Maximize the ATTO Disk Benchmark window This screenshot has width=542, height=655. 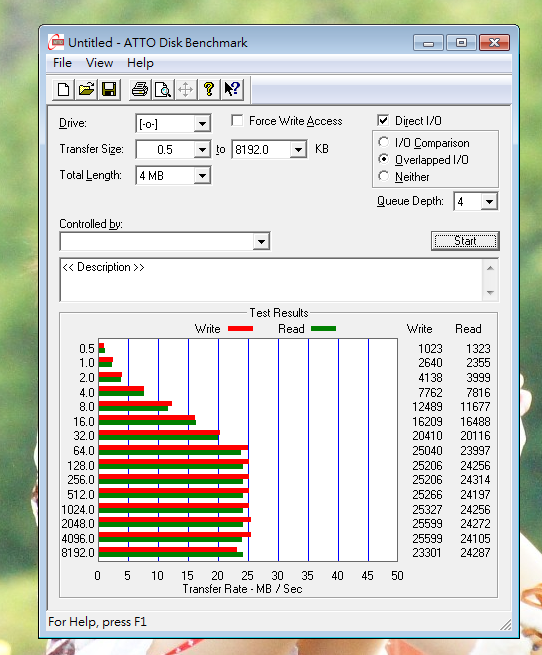tap(461, 43)
